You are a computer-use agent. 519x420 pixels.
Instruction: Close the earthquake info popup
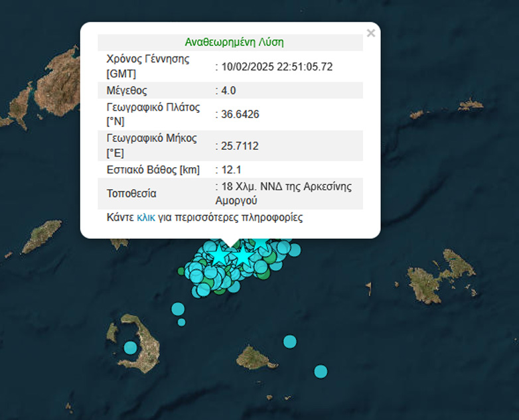pyautogui.click(x=370, y=33)
